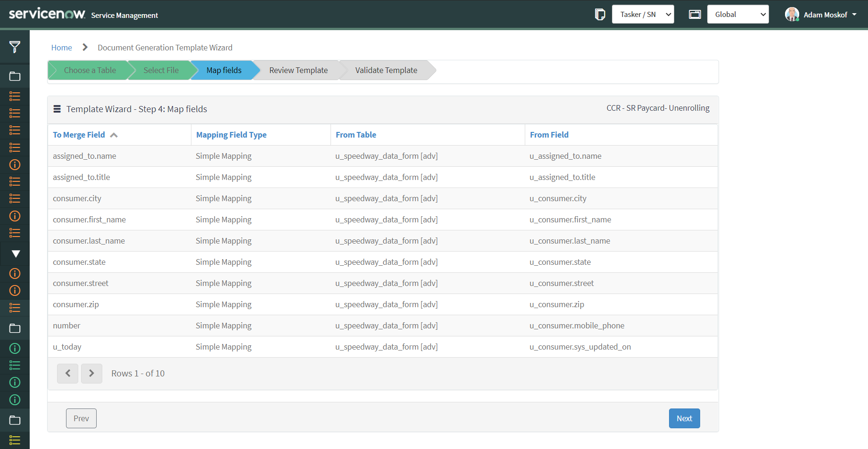
Task: Click the Home breadcrumb link
Action: (62, 48)
